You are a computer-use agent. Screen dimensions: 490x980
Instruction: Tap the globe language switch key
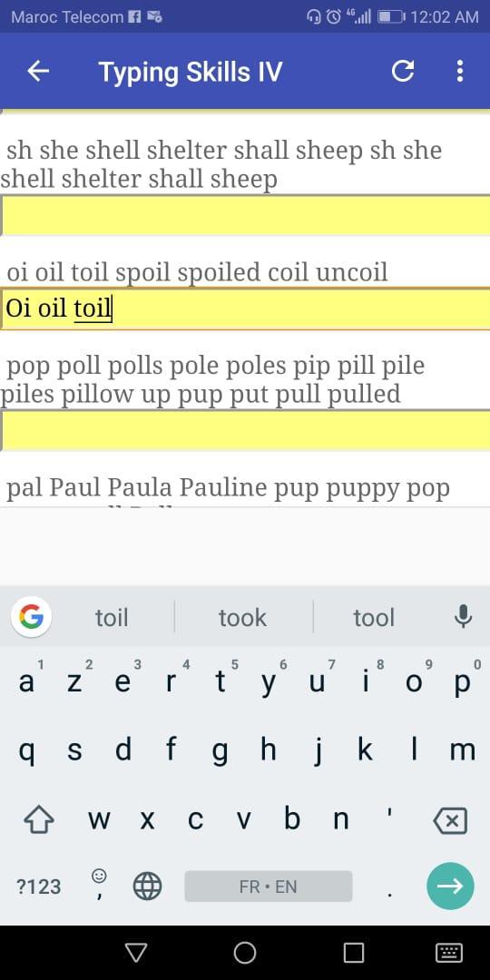148,887
